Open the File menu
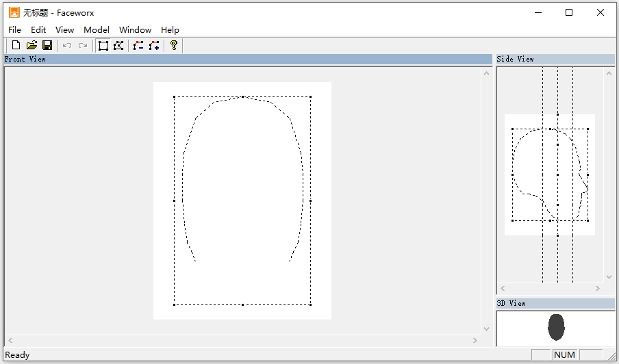This screenshot has height=364, width=619. pyautogui.click(x=14, y=29)
